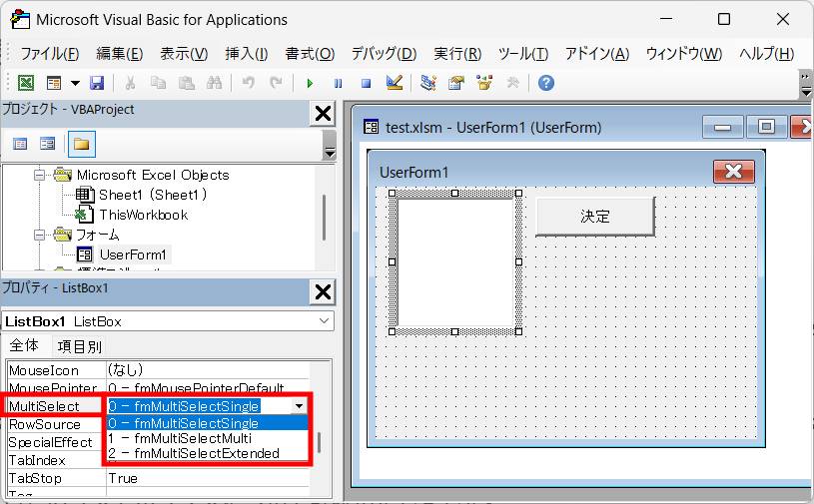This screenshot has width=814, height=504.
Task: Open the Insert object dropdown arrow
Action: coord(75,83)
